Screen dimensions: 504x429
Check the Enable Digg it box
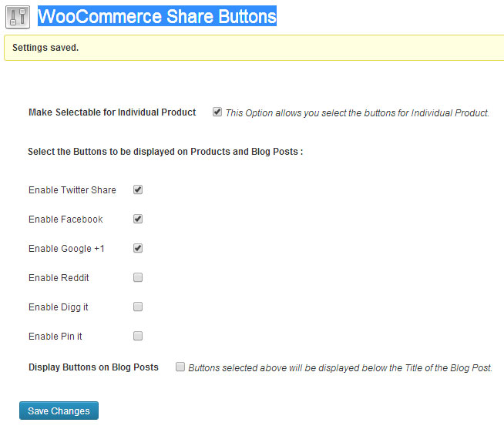[x=138, y=307]
